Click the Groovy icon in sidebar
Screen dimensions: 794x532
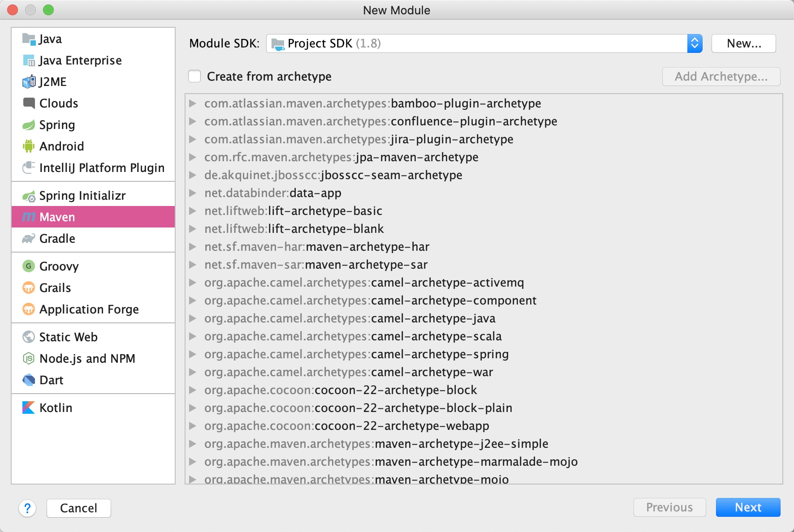pyautogui.click(x=29, y=266)
